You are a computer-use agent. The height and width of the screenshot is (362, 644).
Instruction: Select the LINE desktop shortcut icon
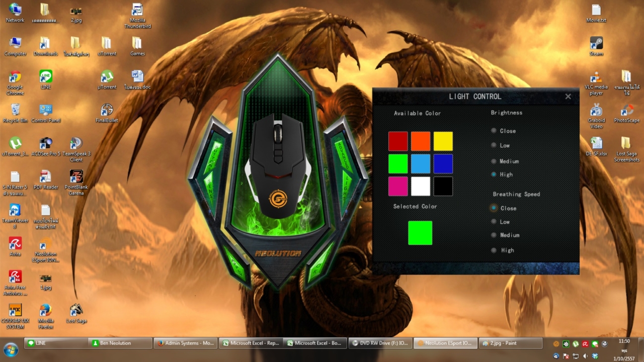click(x=46, y=80)
